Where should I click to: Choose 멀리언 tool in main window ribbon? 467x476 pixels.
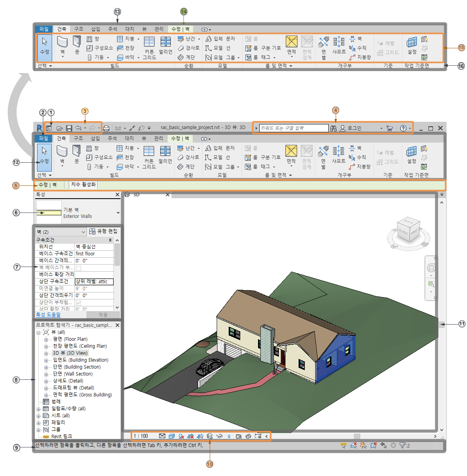165,155
